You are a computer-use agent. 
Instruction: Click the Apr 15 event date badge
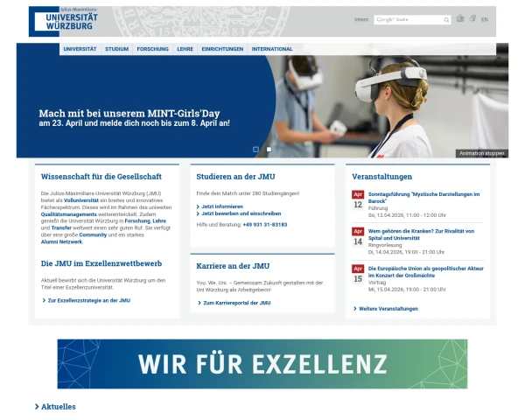(x=358, y=274)
